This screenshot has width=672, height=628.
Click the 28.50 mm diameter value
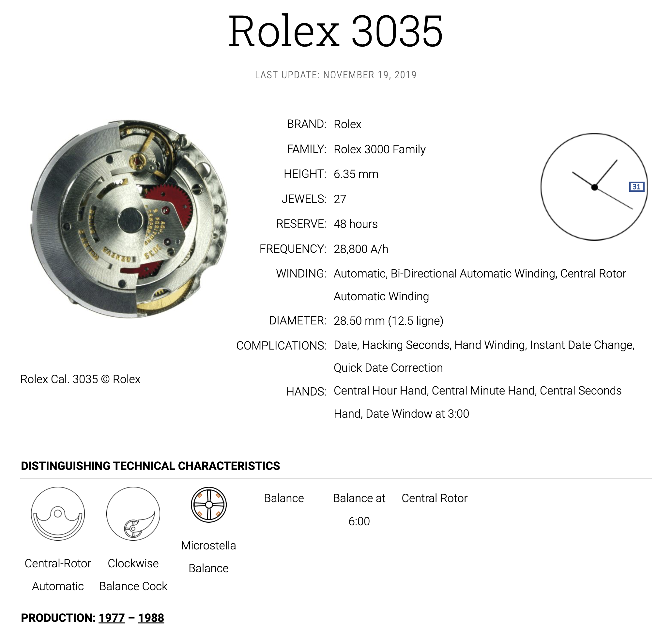pyautogui.click(x=359, y=321)
